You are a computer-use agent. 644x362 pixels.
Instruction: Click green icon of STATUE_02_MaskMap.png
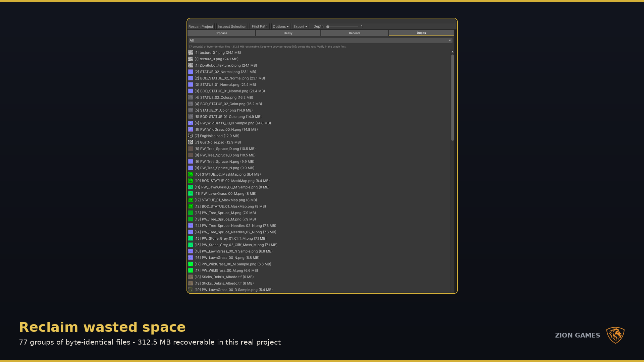(191, 174)
